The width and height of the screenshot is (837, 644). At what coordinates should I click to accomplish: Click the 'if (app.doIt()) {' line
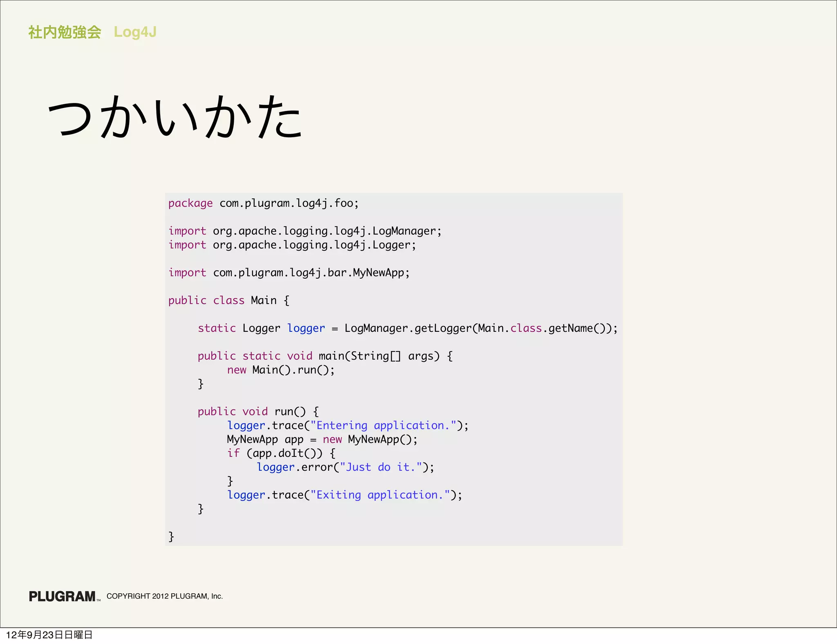click(x=282, y=454)
